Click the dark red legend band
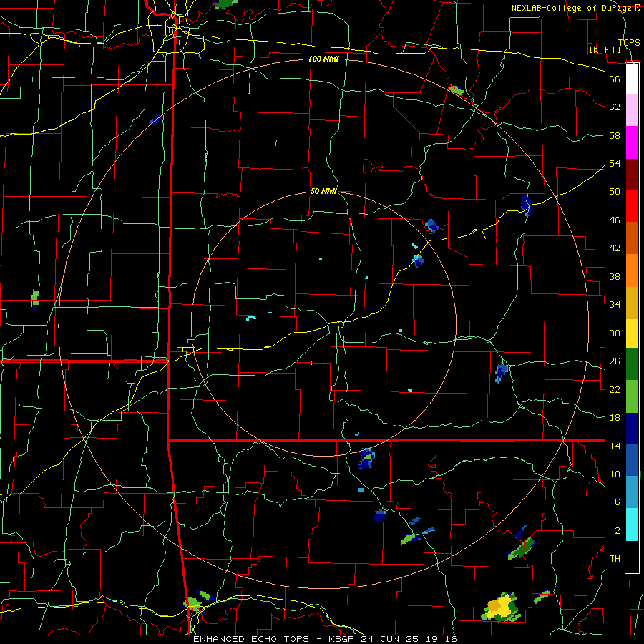The height and width of the screenshot is (644, 644). pos(632,175)
